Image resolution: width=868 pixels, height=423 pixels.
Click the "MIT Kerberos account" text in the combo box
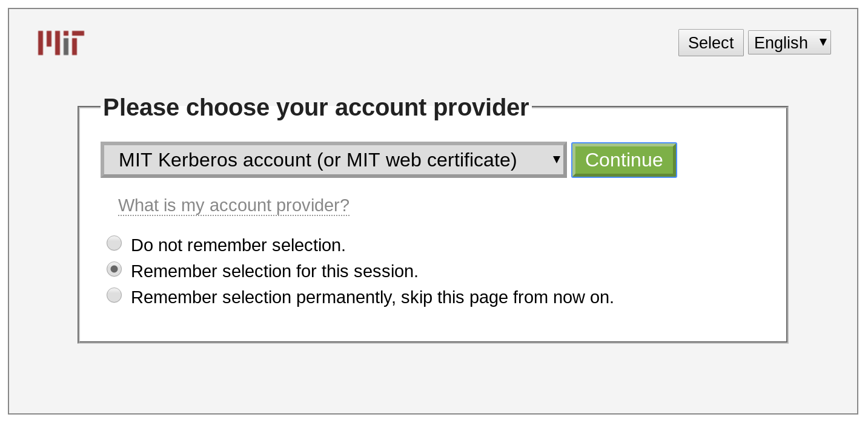point(214,160)
